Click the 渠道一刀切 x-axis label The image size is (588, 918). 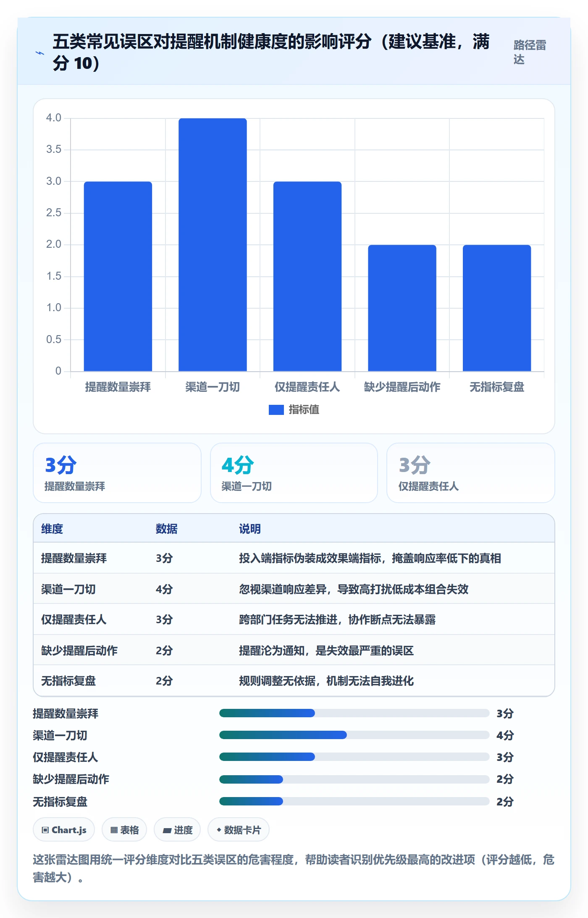pyautogui.click(x=213, y=387)
